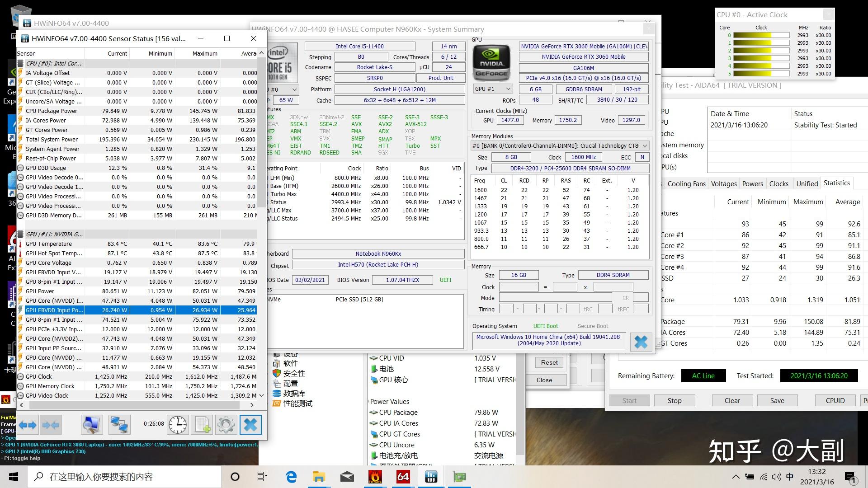Open Microsoft Edge from the taskbar
868x488 pixels.
click(291, 477)
